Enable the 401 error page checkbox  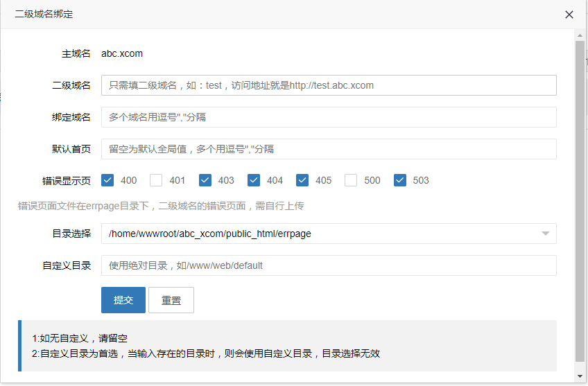156,180
